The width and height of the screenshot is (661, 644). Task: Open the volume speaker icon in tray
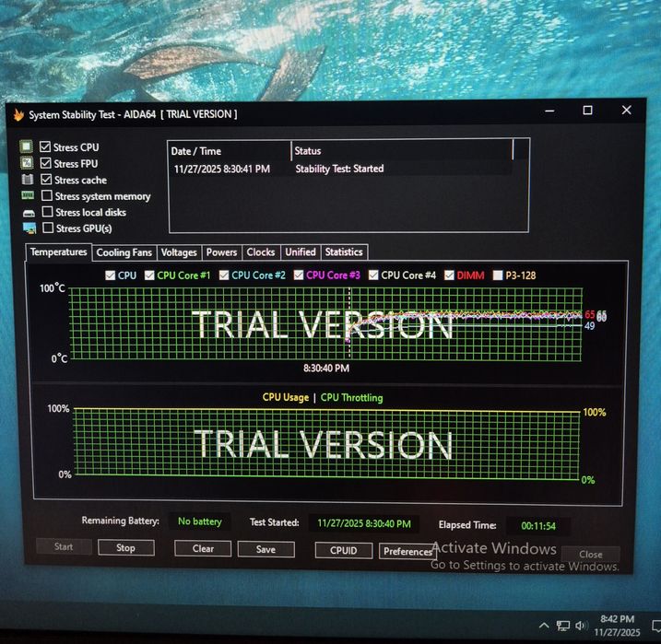[x=581, y=626]
